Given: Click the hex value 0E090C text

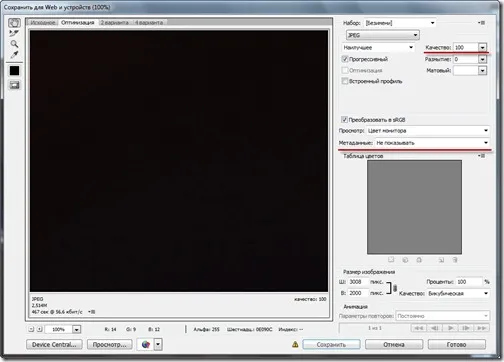Looking at the screenshot, I should point(264,329).
